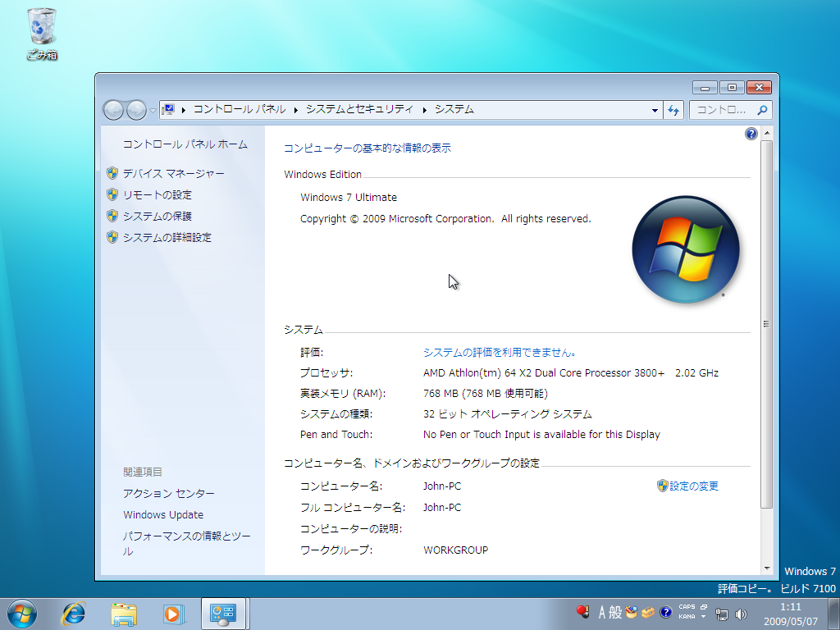The width and height of the screenshot is (840, 630).
Task: Launch Internet Explorer from taskbar
Action: [73, 614]
